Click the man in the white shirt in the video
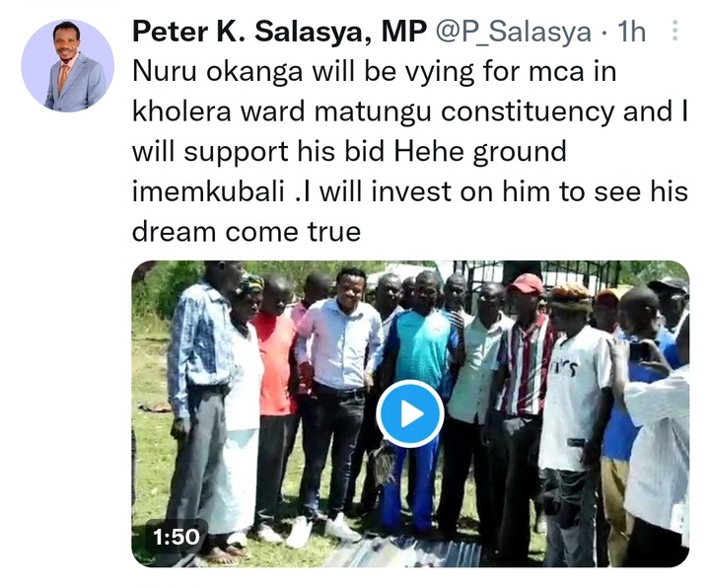This screenshot has width=710, height=588. click(x=337, y=399)
